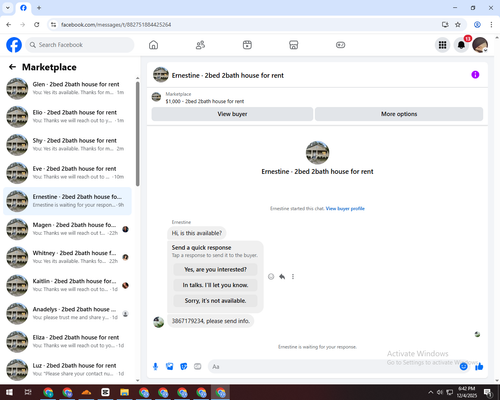Open Eve's conversation
The image size is (500, 400).
(68, 173)
